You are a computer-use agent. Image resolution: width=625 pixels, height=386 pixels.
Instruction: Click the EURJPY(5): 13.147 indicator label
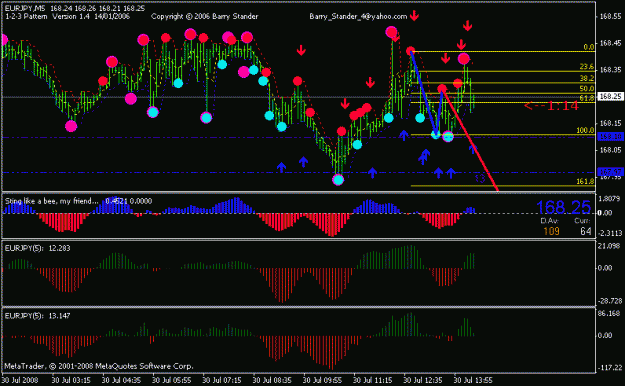37,316
